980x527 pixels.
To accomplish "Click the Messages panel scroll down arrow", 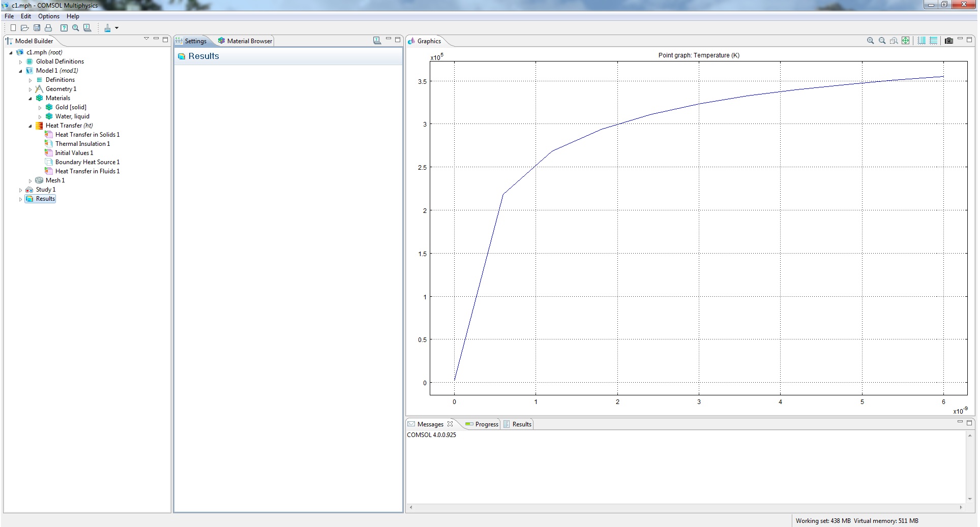I will (x=970, y=499).
